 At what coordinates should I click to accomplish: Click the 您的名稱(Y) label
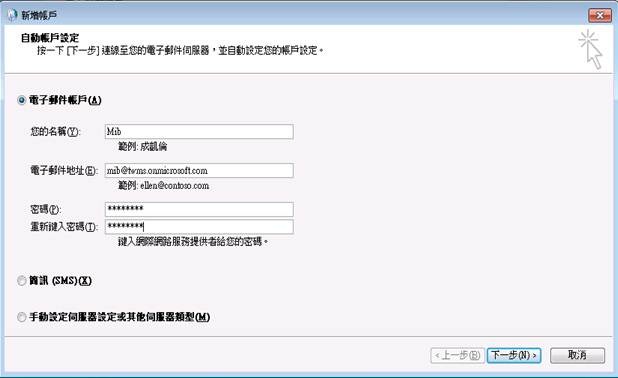coord(56,132)
